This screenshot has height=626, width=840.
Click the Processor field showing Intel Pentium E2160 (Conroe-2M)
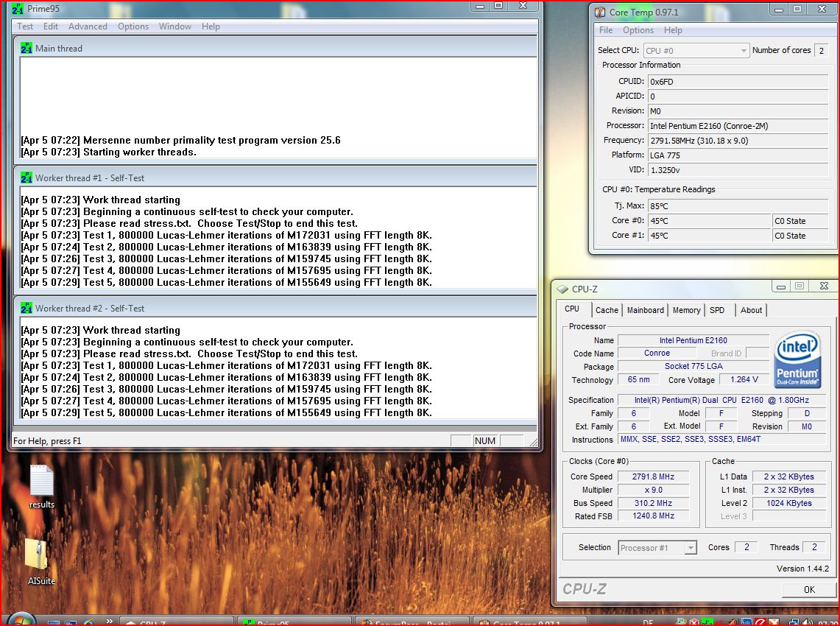coord(738,126)
